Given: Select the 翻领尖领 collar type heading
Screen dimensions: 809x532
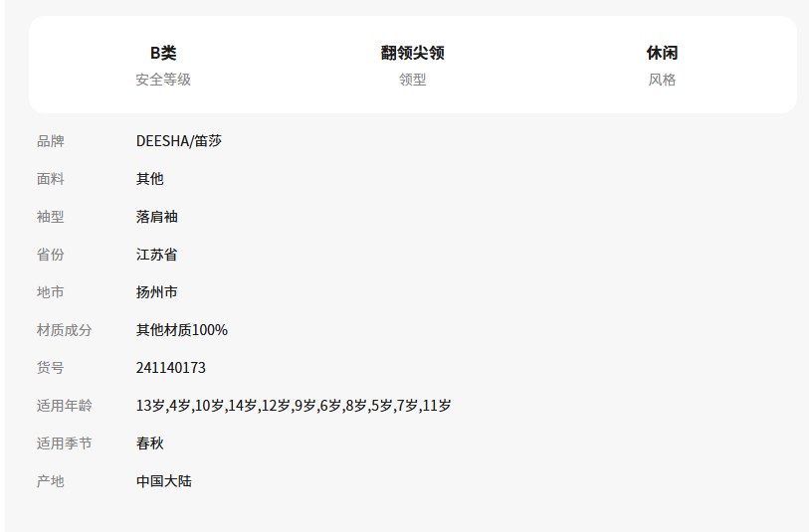Looking at the screenshot, I should pyautogui.click(x=412, y=53).
